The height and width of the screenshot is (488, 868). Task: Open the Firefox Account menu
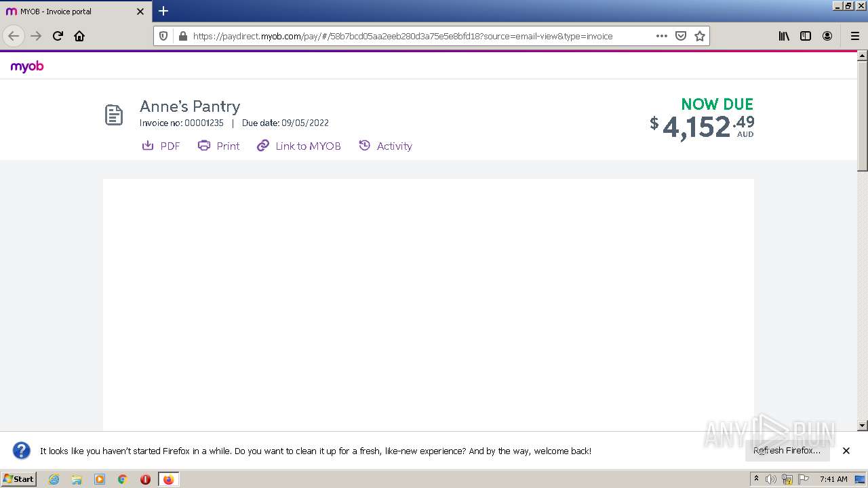(x=827, y=36)
